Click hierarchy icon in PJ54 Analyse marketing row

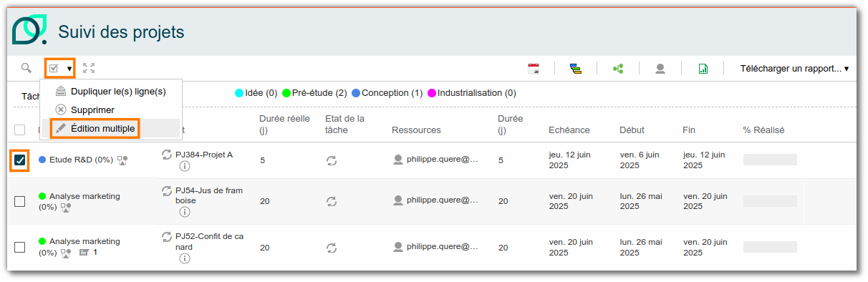(x=66, y=208)
